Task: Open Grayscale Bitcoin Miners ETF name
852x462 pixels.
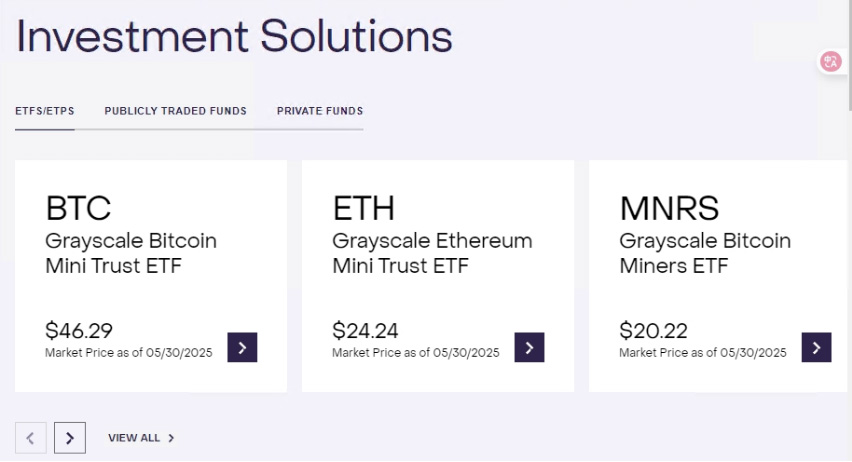Action: coord(705,254)
